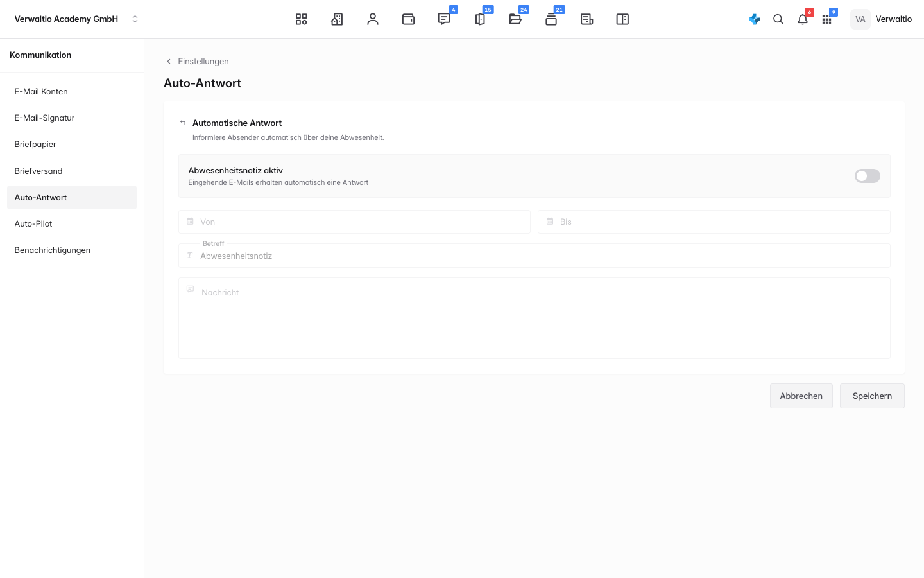Open search with the magnifier icon
924x578 pixels.
778,19
